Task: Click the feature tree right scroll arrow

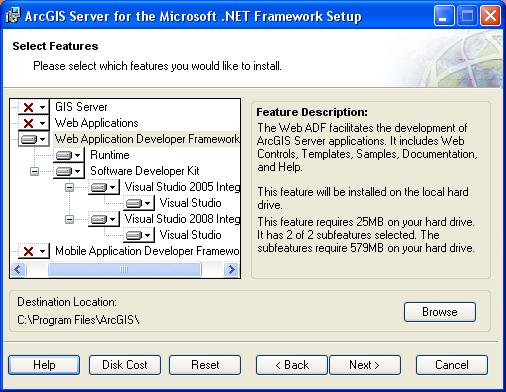Action: tap(231, 269)
